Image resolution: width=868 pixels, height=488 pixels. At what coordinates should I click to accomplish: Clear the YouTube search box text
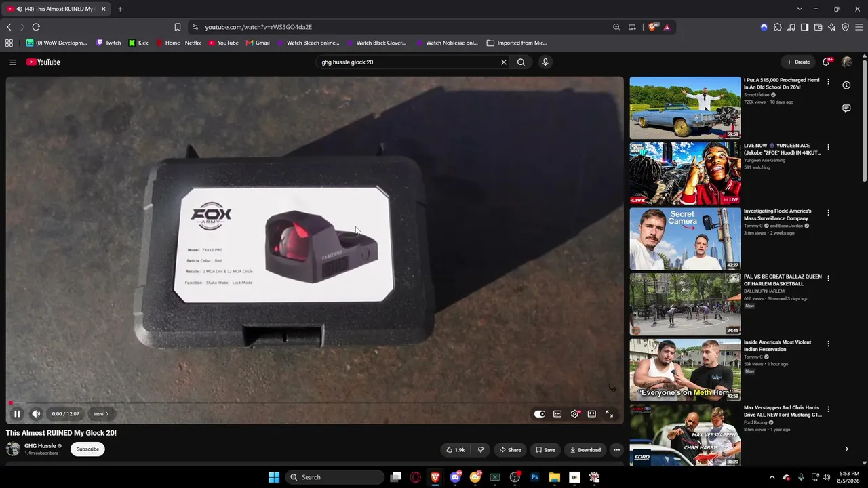[503, 62]
